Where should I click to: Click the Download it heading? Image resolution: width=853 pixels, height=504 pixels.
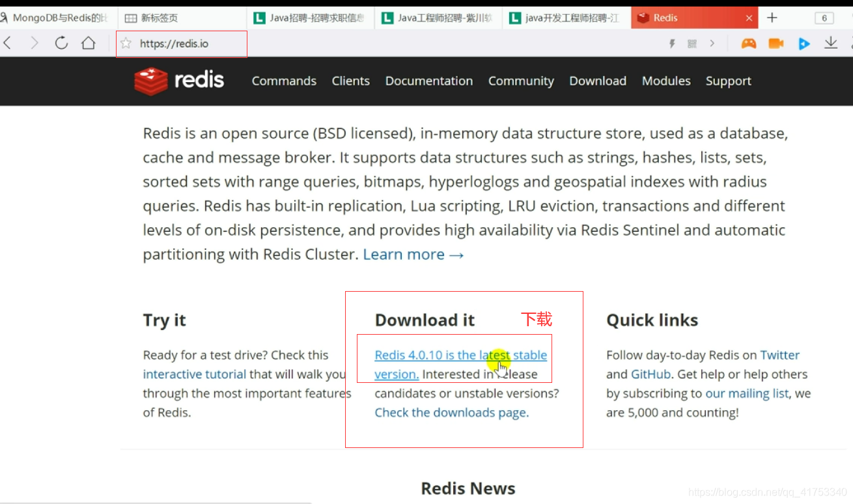(425, 320)
